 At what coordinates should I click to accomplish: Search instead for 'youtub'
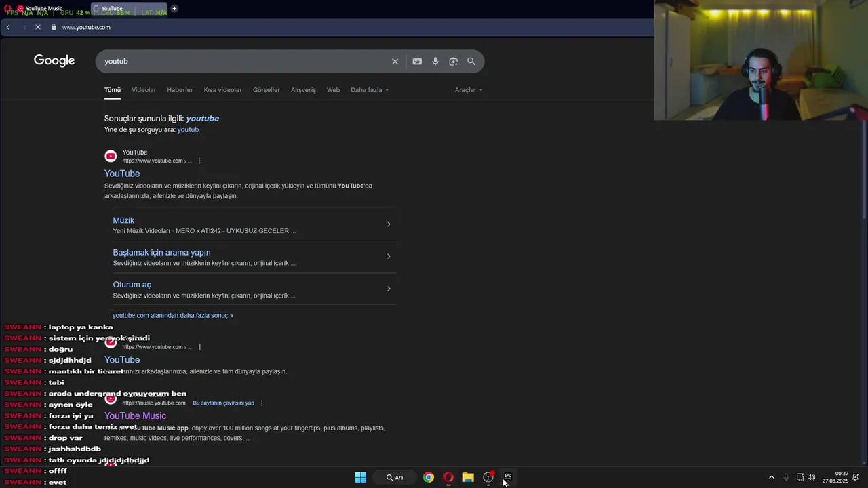point(188,129)
